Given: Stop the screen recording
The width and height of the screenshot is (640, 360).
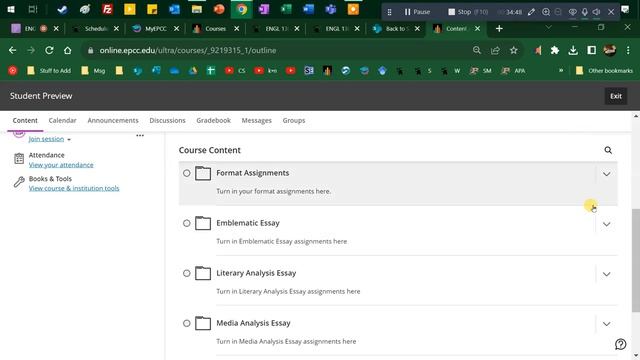Looking at the screenshot, I should [x=468, y=12].
